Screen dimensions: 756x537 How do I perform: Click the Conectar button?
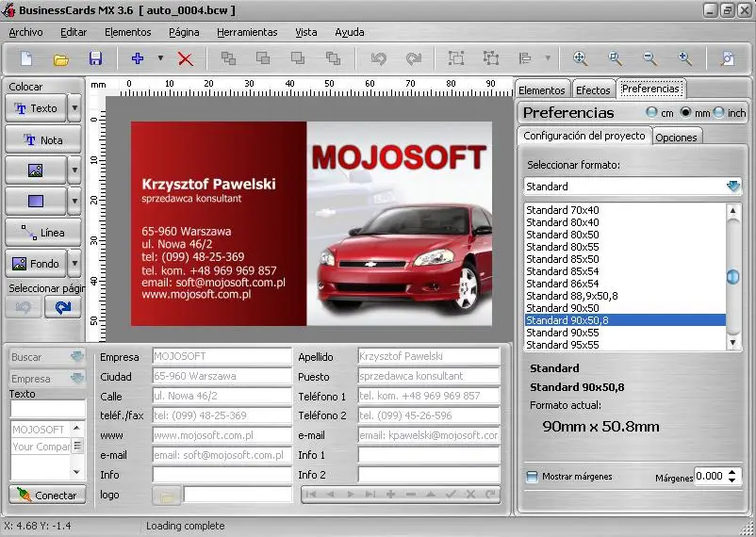48,495
